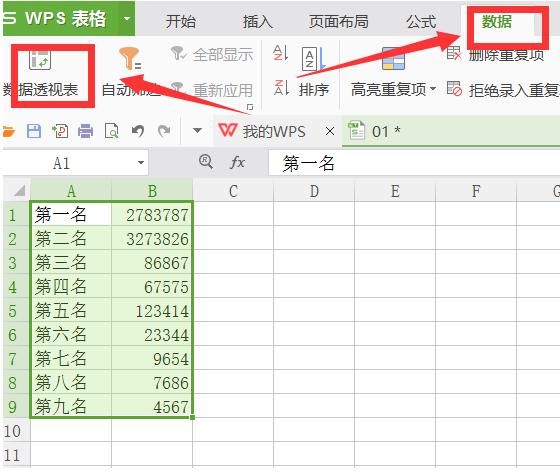Click cell containing 第一名
Viewport: 560px width, 472px height.
point(71,215)
